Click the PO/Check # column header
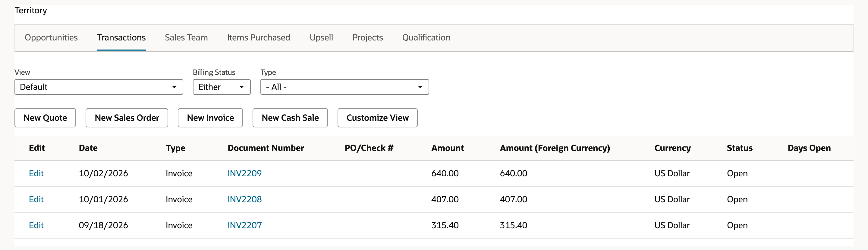 point(369,148)
